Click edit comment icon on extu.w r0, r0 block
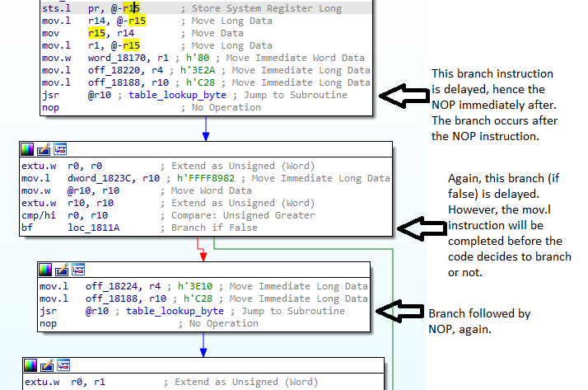This screenshot has width=588, height=390. coord(44,149)
